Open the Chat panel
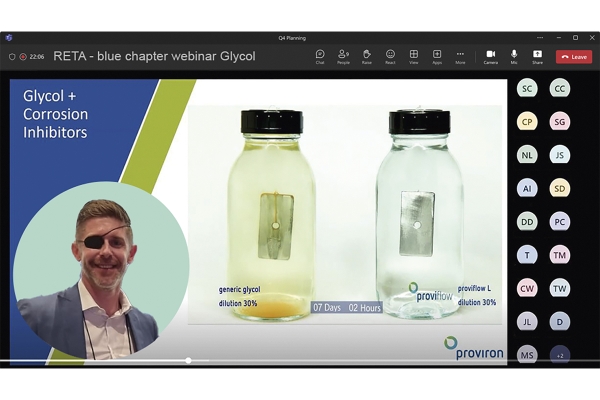Image resolution: width=600 pixels, height=400 pixels. (320, 57)
